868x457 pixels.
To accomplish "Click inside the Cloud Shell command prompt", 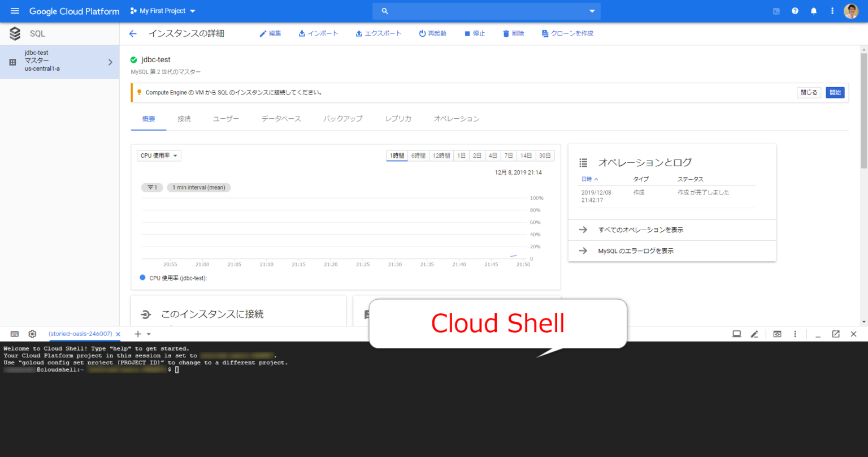I will (x=177, y=369).
